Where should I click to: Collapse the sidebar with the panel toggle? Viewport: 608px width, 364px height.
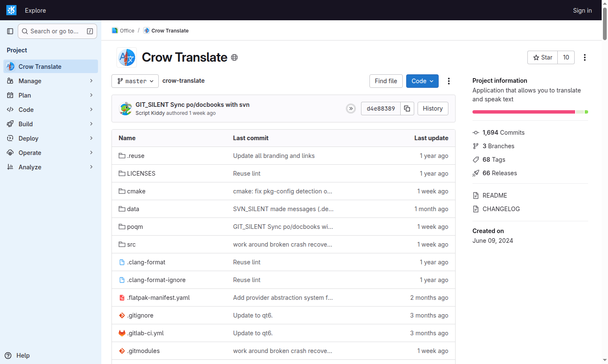(x=10, y=31)
